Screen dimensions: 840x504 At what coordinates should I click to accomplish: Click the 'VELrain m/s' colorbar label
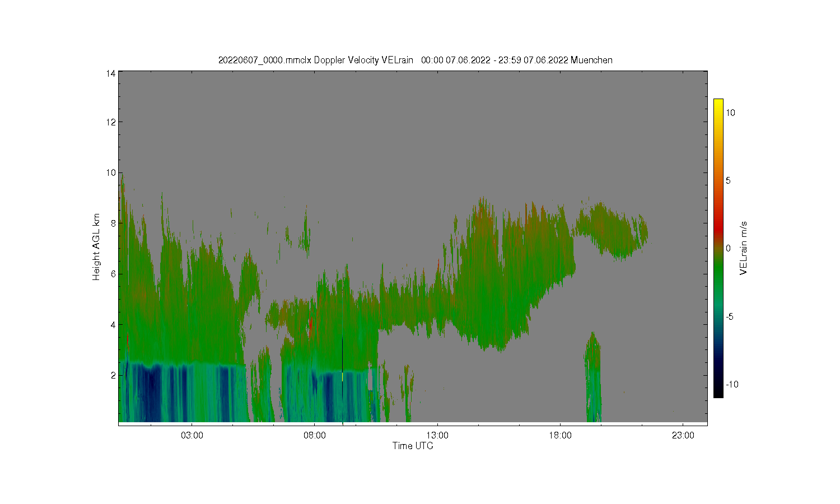744,248
